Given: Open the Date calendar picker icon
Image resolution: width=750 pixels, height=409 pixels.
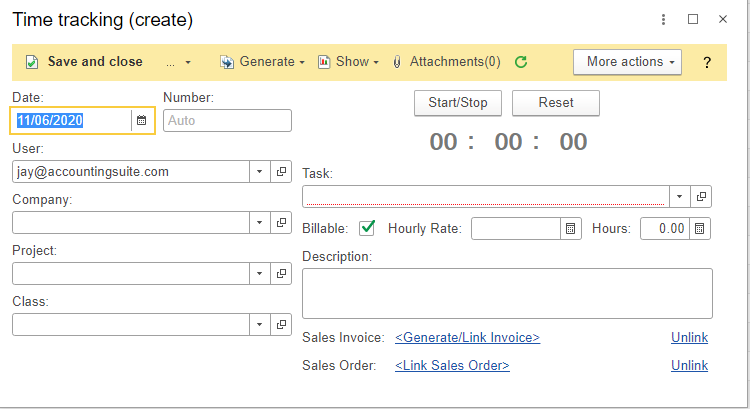Looking at the screenshot, I should 141,120.
